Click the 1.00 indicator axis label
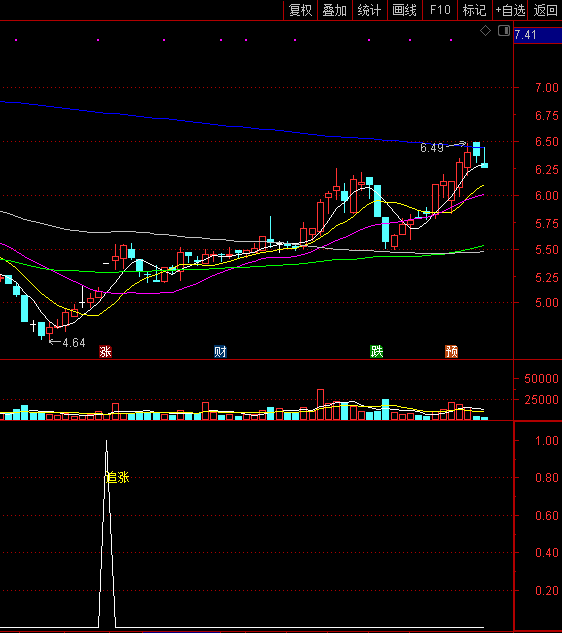The width and height of the screenshot is (562, 633). coord(547,440)
